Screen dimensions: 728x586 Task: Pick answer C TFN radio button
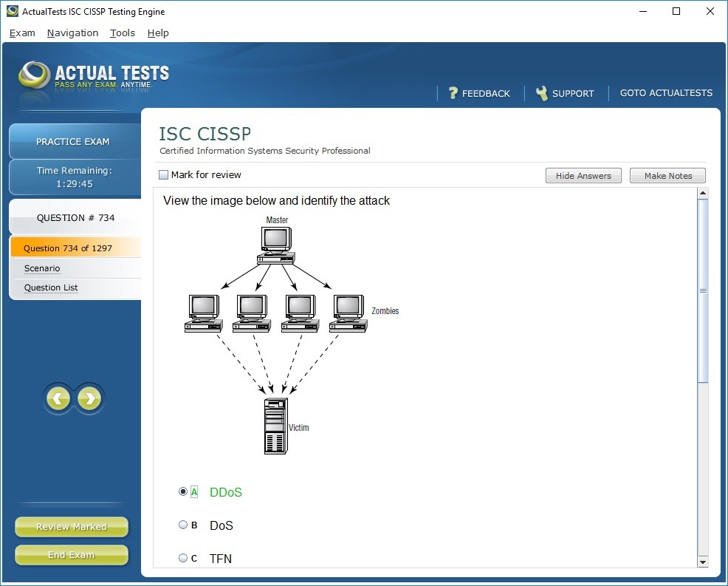(183, 558)
